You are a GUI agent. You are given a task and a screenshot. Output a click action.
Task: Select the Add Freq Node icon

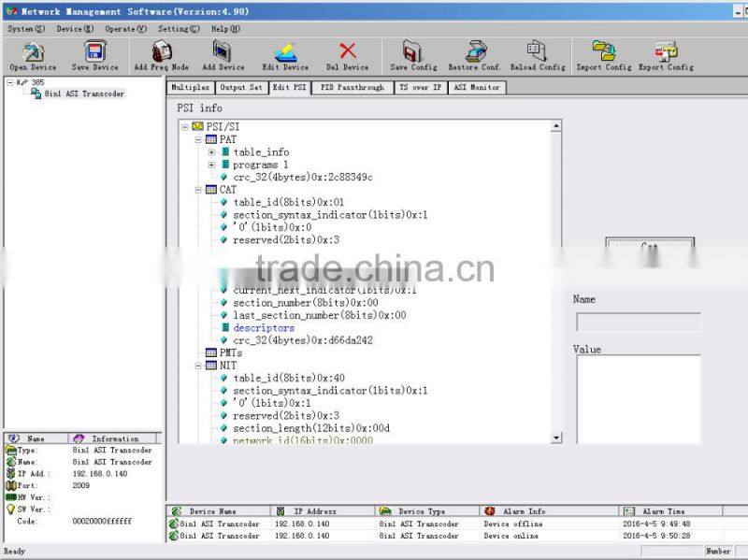pyautogui.click(x=159, y=54)
